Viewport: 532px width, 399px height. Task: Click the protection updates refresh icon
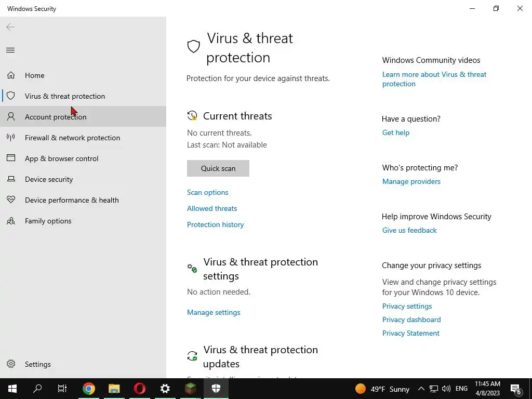pos(192,356)
